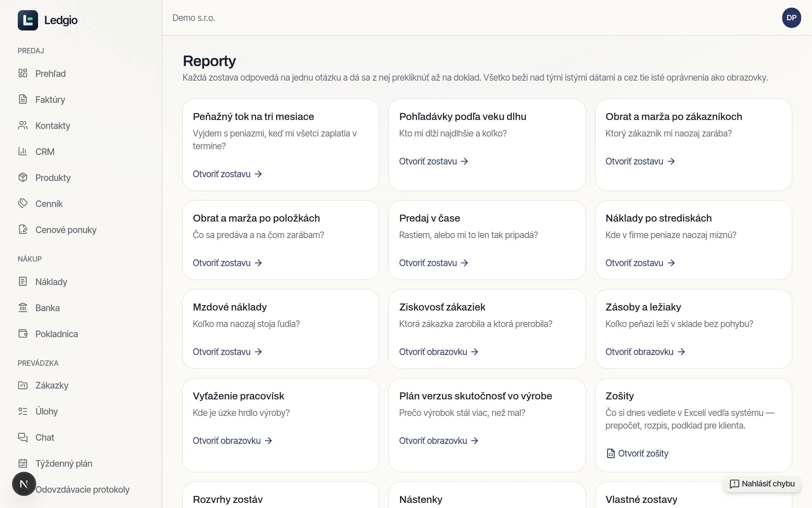Click the Zošity sheet icon beside Otvoriť zošity
Viewport: 812px width, 508px height.
pos(611,454)
